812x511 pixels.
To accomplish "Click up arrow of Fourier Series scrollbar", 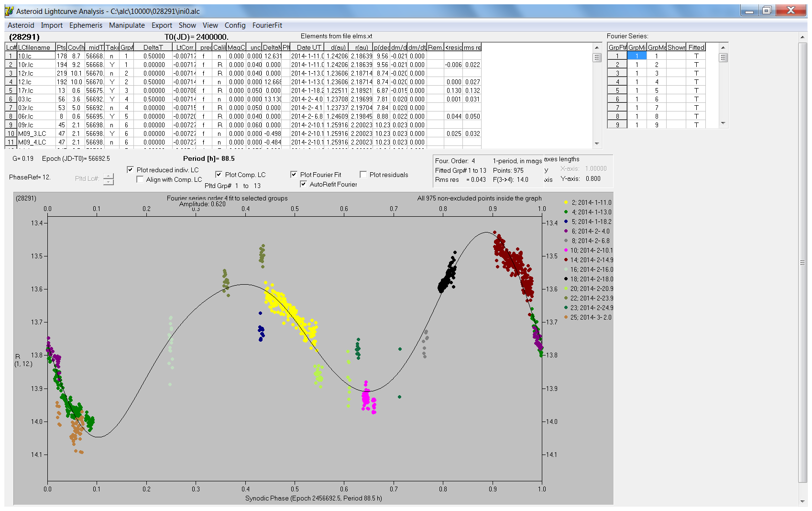I will click(723, 47).
